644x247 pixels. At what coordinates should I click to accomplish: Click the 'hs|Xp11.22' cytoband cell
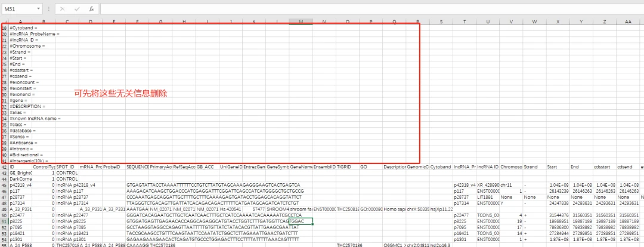click(441, 209)
